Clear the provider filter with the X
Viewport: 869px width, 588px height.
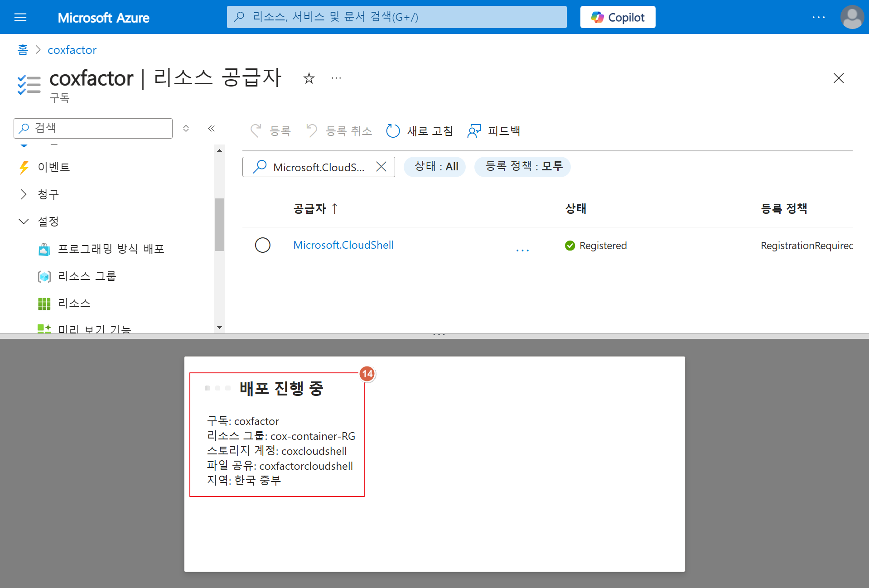381,167
